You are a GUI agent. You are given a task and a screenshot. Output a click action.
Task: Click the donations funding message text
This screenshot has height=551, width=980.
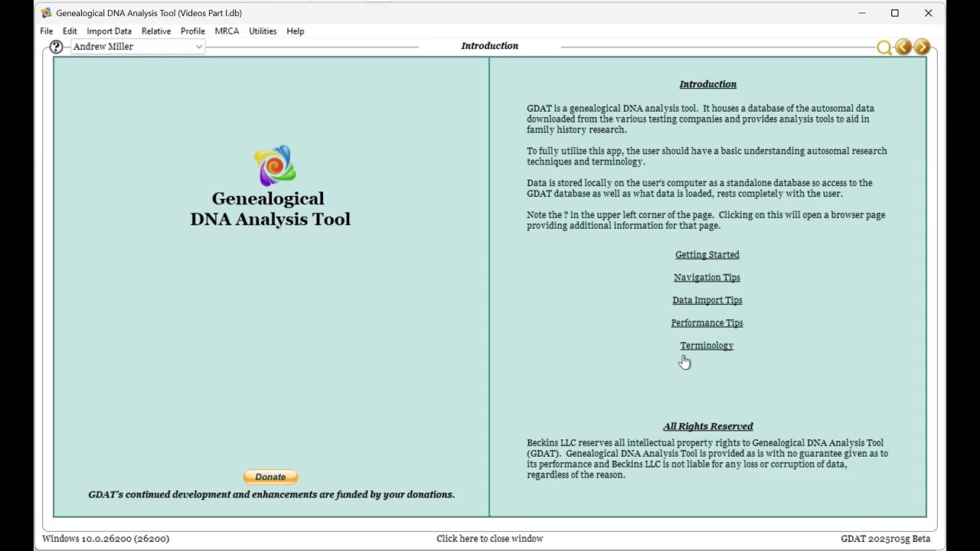[x=272, y=494]
